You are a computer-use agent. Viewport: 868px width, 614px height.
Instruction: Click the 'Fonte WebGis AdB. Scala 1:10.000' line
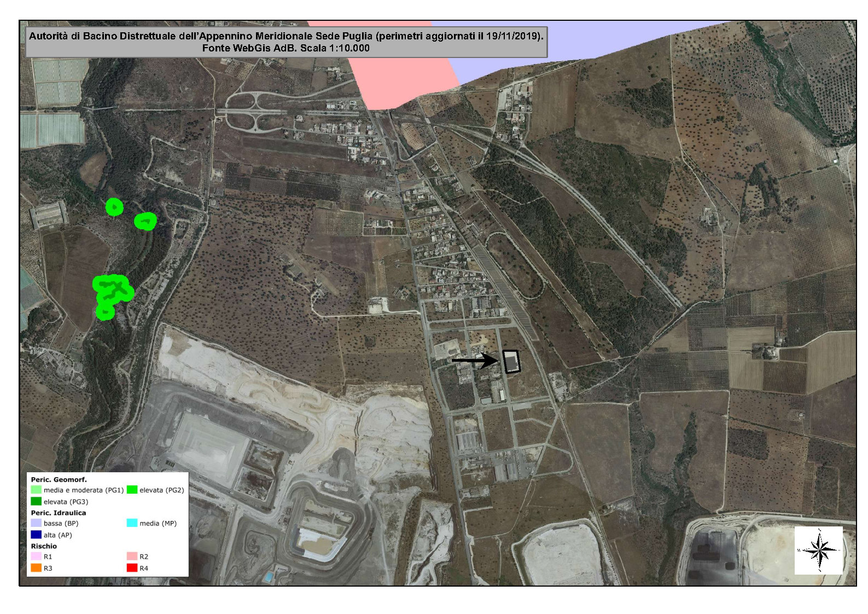286,48
